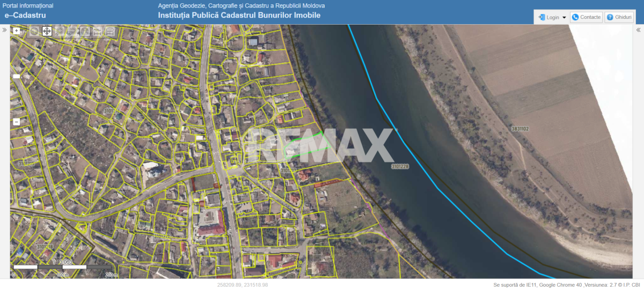Open the Ghiduri help guides
The image size is (644, 290).
click(619, 17)
